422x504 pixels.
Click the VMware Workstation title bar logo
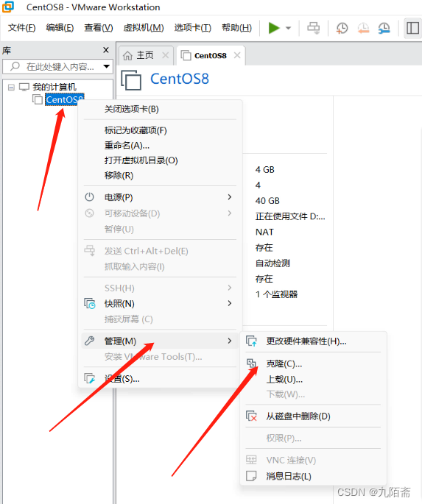7,7
